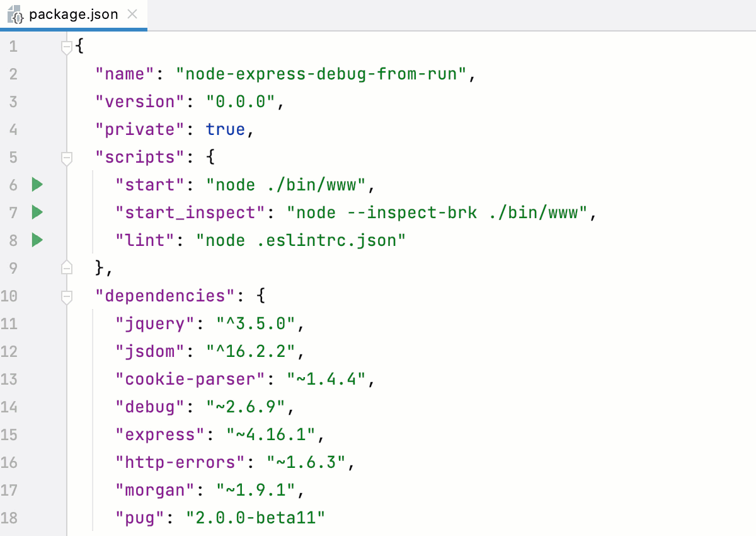Collapse the "dependencies" section
This screenshot has width=756, height=536.
click(67, 296)
